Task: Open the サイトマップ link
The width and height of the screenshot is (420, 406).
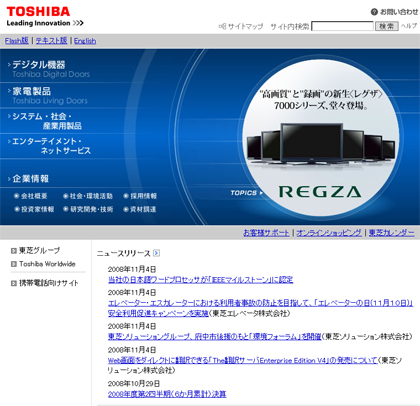Action: [246, 26]
